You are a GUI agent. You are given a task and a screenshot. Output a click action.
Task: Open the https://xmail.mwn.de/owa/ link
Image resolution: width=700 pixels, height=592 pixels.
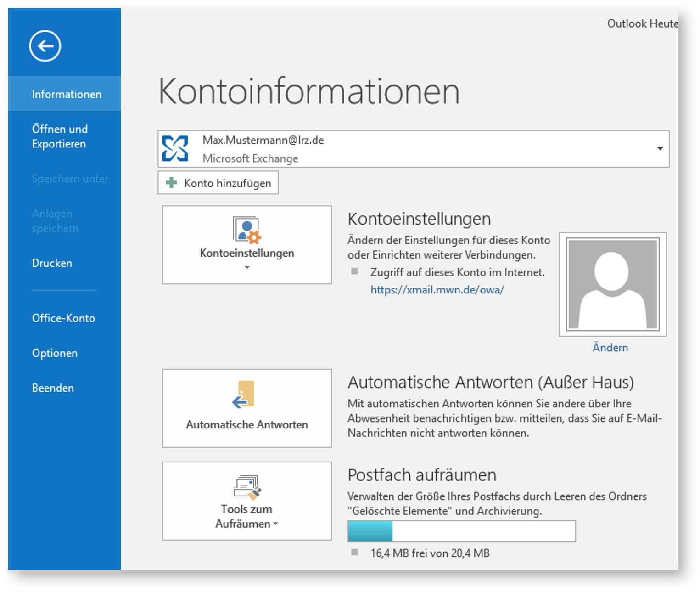(x=437, y=290)
